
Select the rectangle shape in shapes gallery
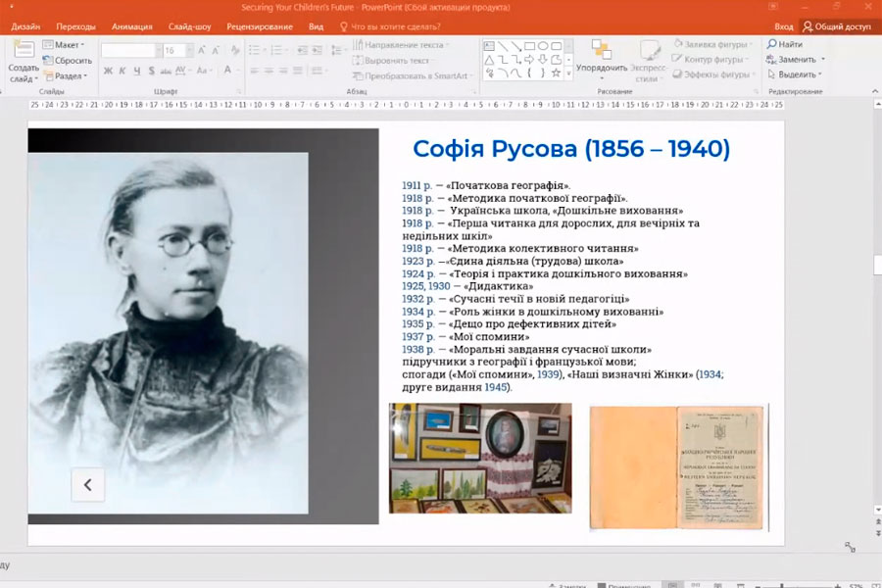click(529, 46)
